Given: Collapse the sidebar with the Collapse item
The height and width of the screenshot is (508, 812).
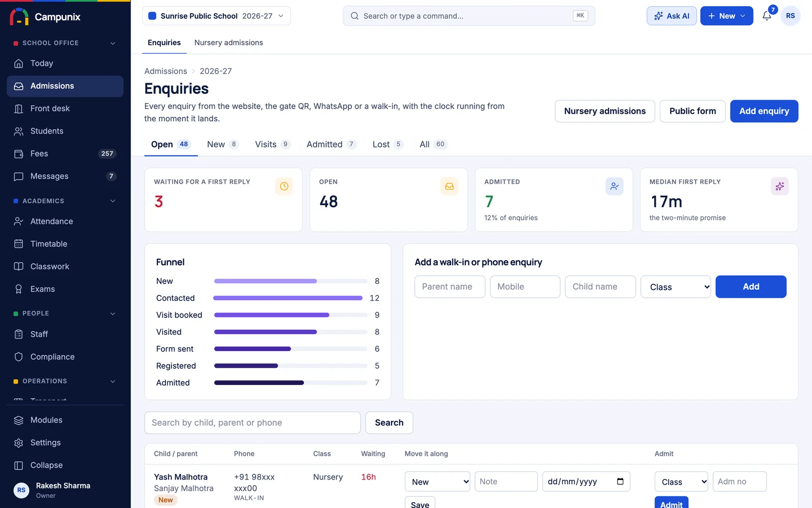Looking at the screenshot, I should pos(65,465).
